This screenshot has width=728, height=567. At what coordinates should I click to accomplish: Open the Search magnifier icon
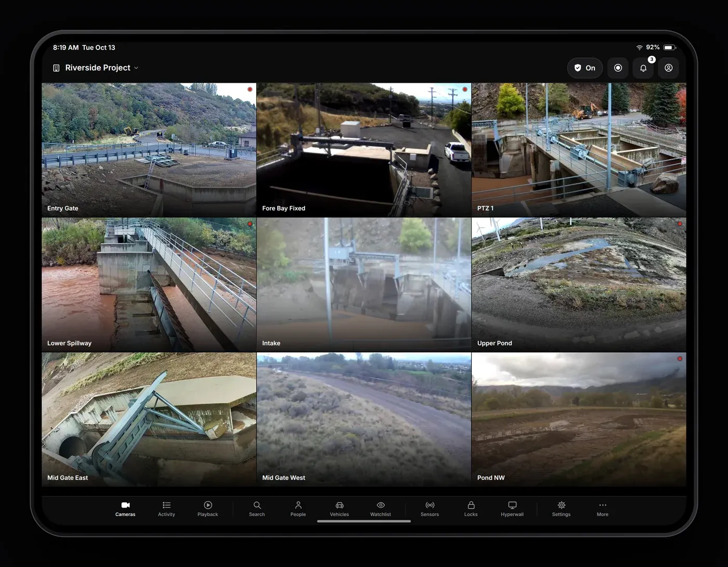tap(257, 505)
